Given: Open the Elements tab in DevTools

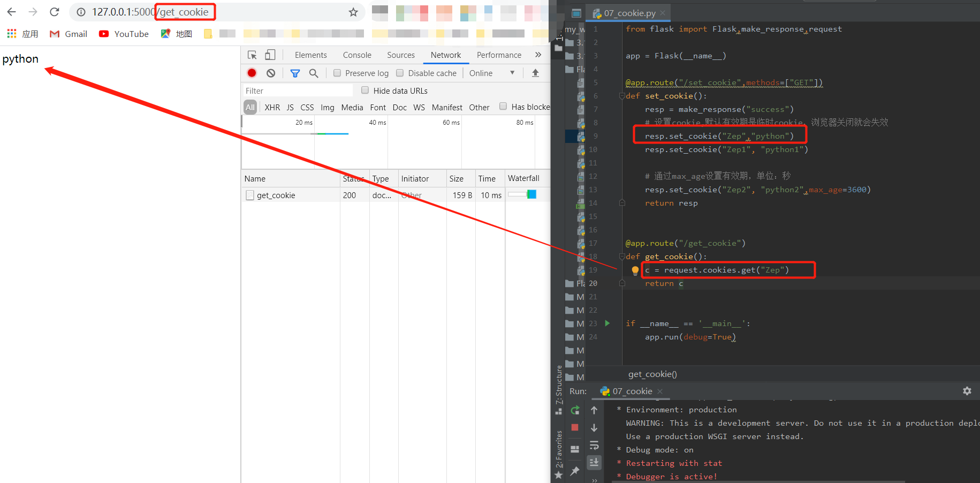Looking at the screenshot, I should click(x=310, y=55).
